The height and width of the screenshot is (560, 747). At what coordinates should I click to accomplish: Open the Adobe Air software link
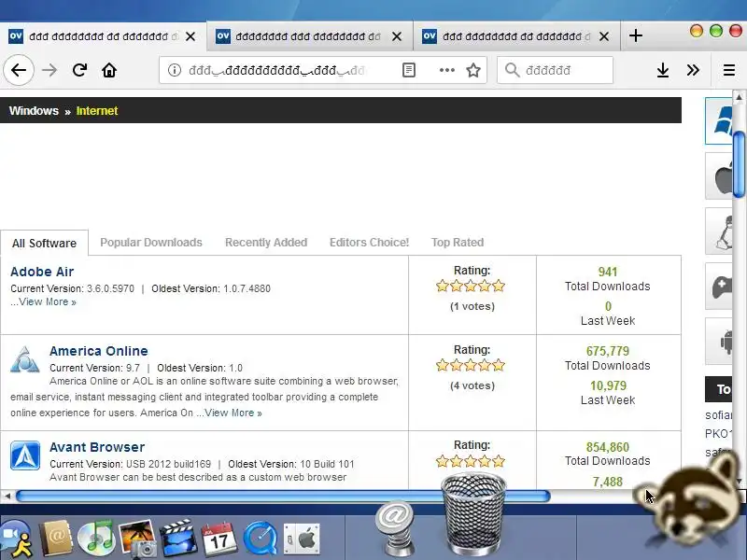pos(42,272)
